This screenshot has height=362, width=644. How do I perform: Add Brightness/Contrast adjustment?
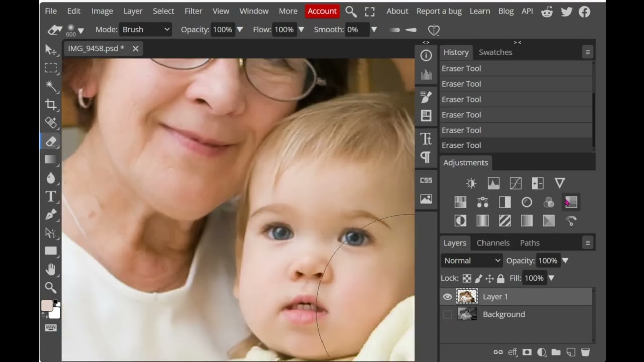(471, 184)
